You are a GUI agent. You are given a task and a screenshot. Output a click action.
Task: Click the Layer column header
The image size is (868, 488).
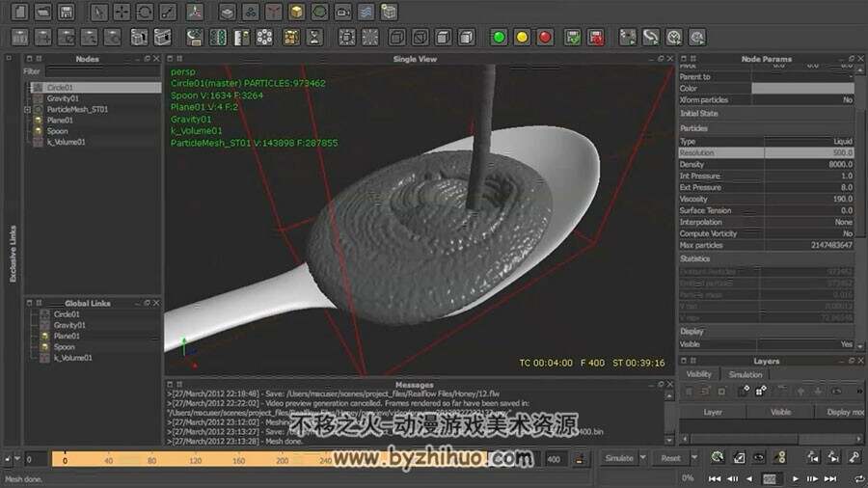[x=713, y=412]
